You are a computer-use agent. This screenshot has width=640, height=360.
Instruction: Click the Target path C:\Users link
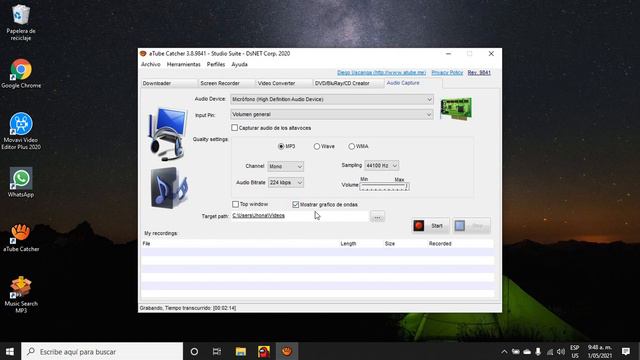258,216
